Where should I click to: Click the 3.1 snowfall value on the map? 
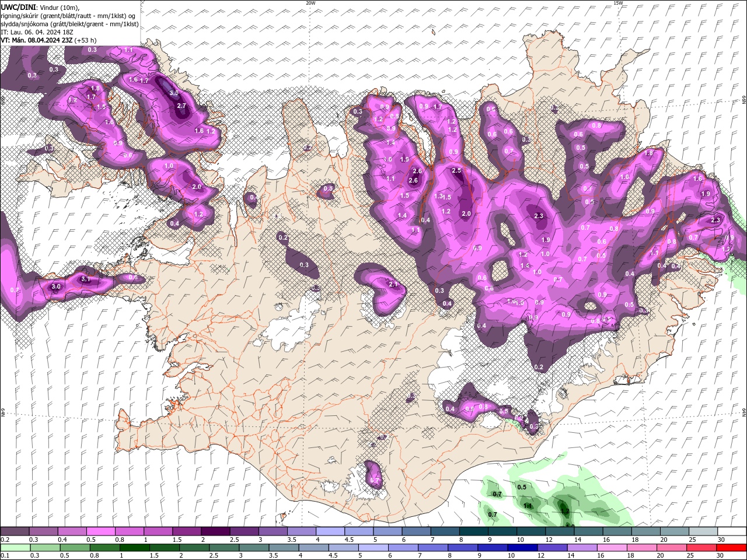click(86, 279)
